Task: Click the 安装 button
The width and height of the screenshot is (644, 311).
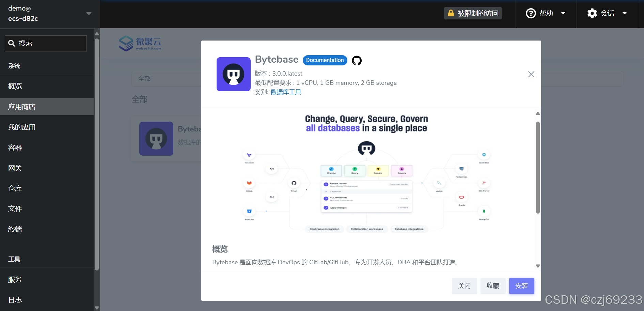Action: (521, 286)
